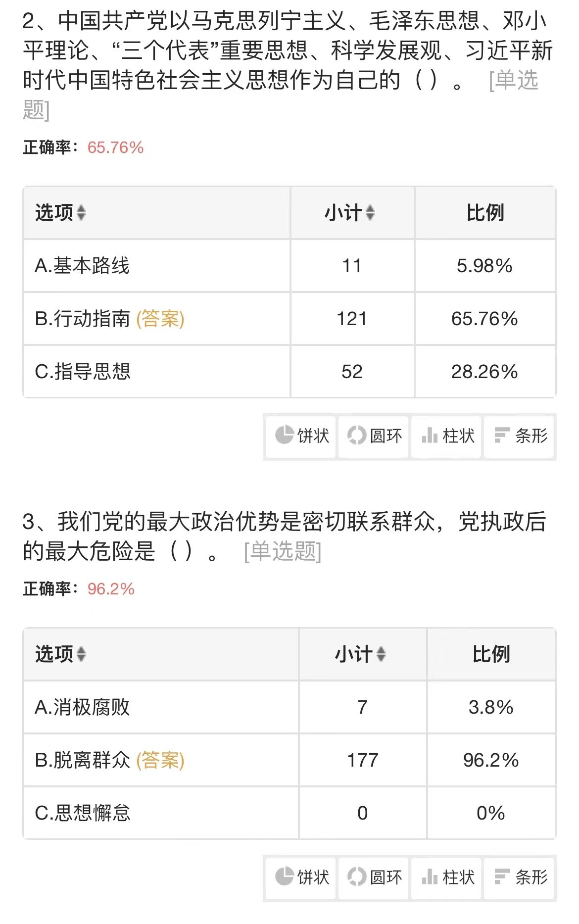Click the red 65.76% accuracy value for question 2
This screenshot has height=924, width=579.
pyautogui.click(x=115, y=147)
